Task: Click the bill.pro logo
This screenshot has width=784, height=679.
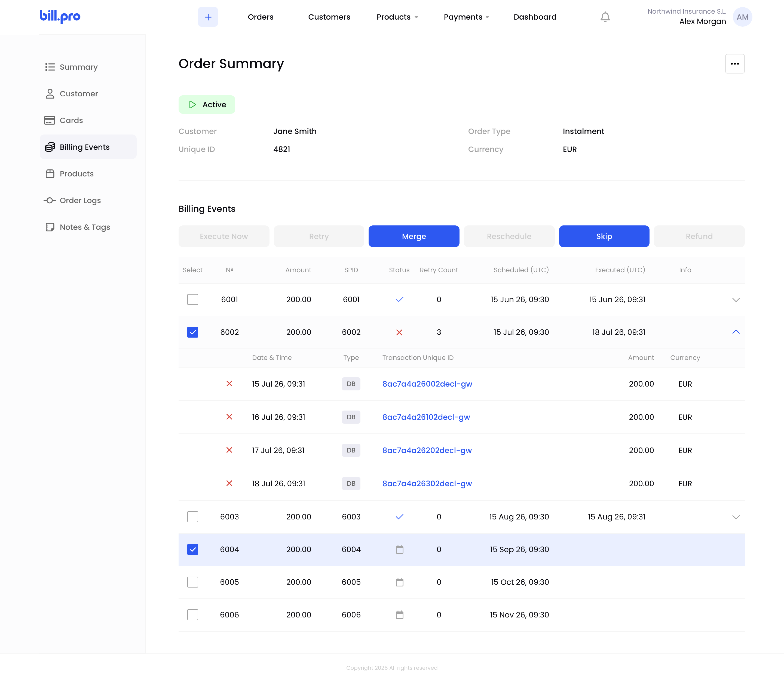Action: [60, 16]
